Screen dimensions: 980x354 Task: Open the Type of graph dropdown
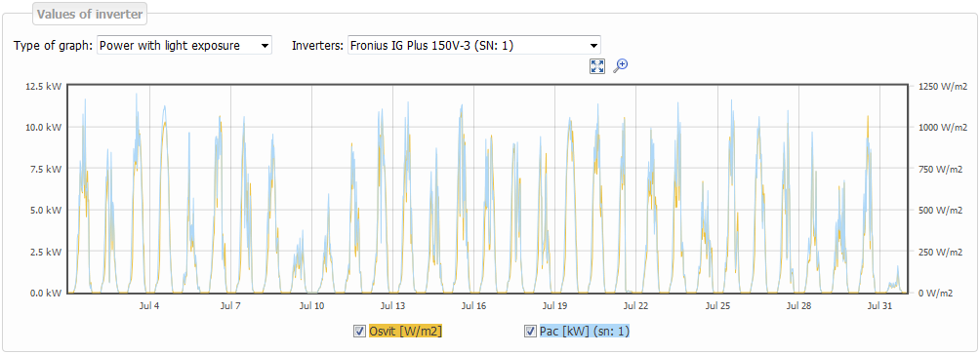coord(184,45)
